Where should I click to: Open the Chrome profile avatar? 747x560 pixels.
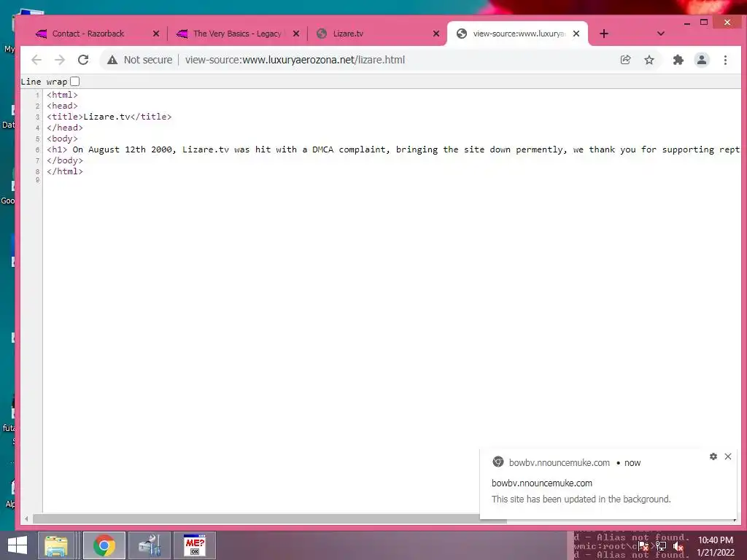[x=702, y=60]
